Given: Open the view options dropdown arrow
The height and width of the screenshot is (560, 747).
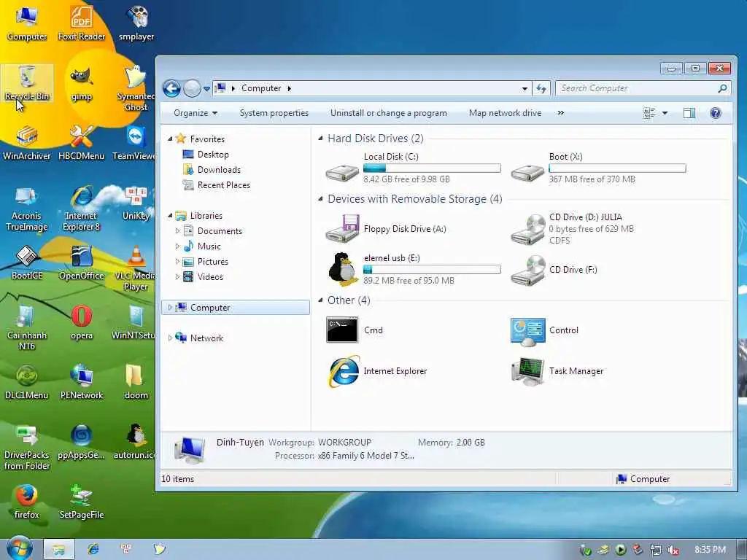Looking at the screenshot, I should click(x=665, y=113).
